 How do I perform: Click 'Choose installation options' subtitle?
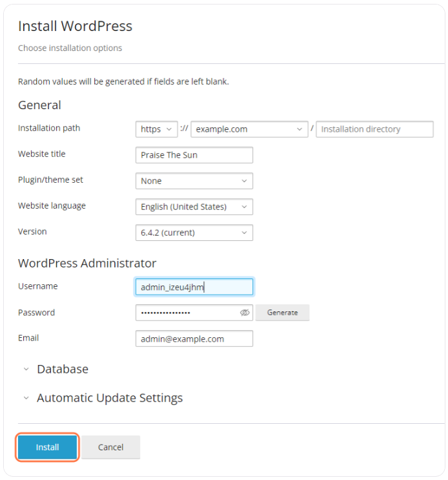tap(70, 48)
